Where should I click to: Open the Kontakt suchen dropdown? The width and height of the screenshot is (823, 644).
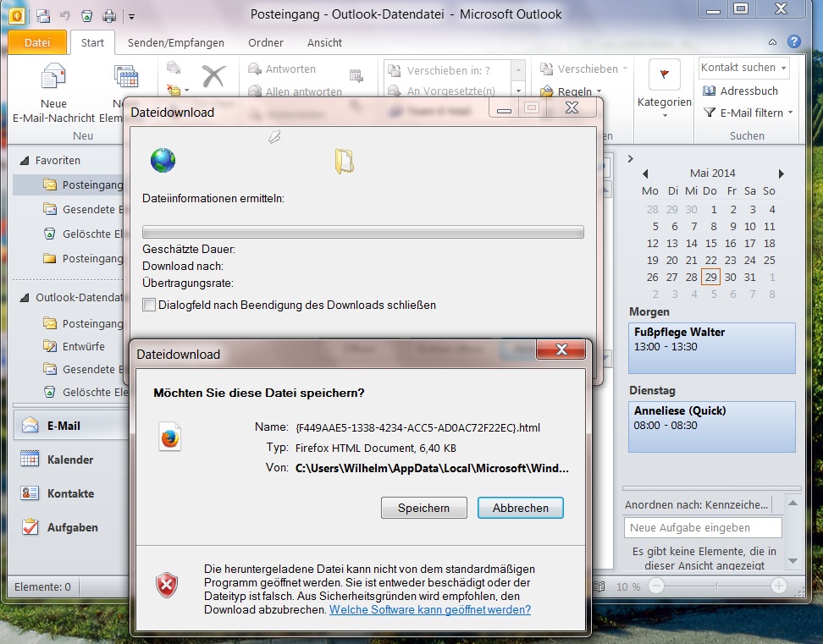point(784,69)
